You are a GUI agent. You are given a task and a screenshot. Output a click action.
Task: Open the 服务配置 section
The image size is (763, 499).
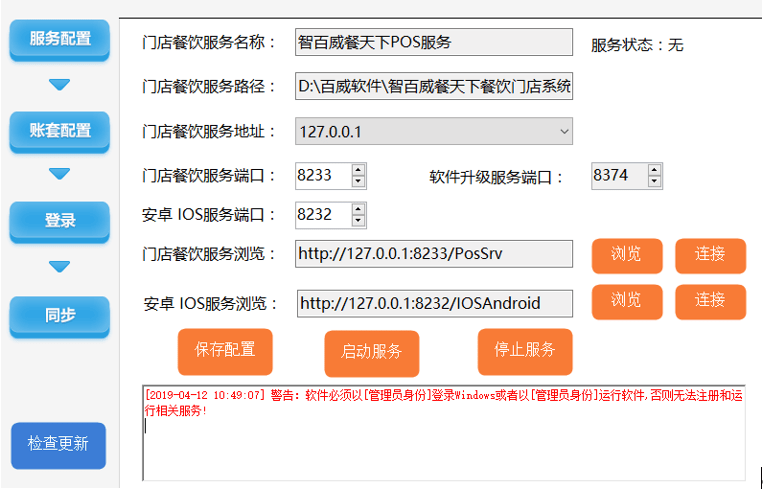[x=59, y=40]
